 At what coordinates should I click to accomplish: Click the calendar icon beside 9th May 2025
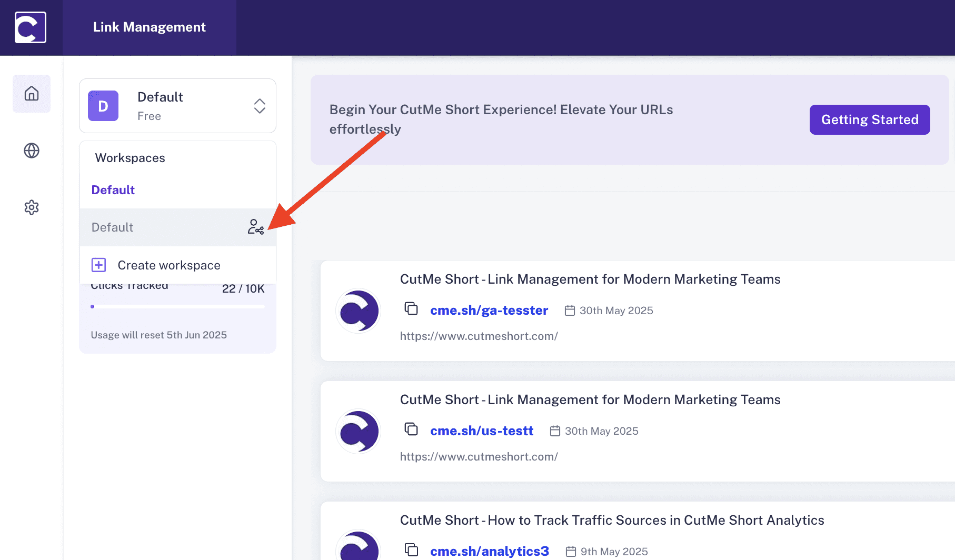571,552
